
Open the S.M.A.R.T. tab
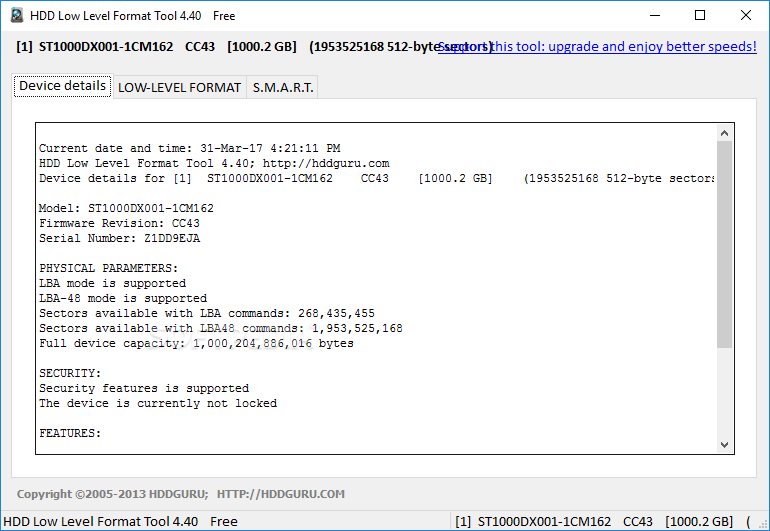283,87
